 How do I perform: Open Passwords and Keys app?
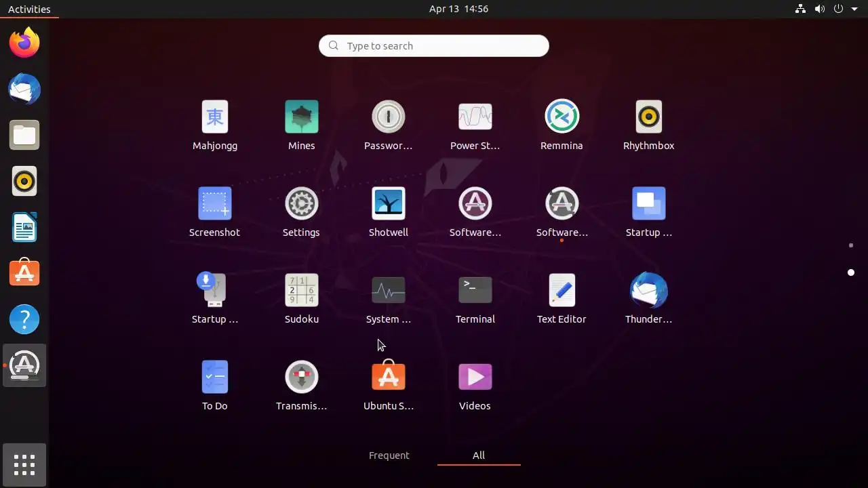[389, 125]
